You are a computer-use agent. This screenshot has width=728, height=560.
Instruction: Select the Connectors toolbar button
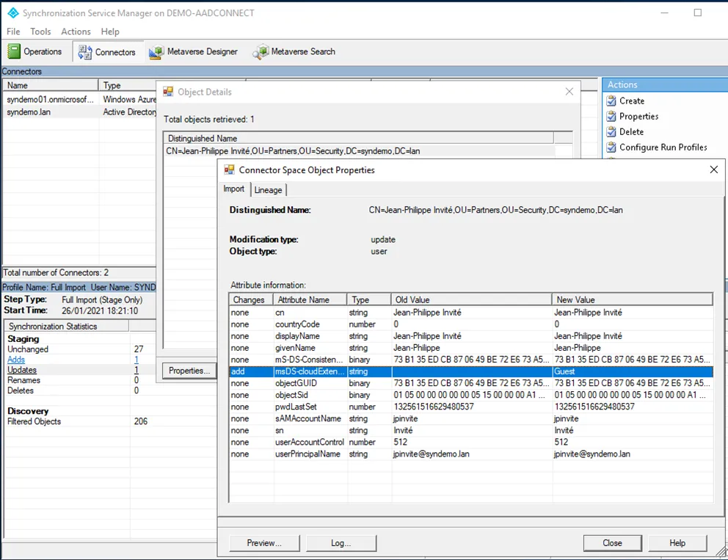pos(107,51)
